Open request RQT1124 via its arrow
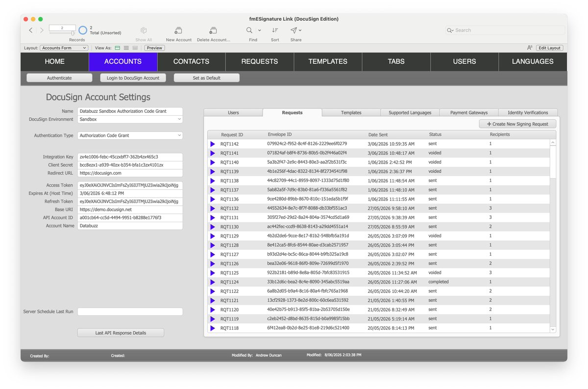This screenshot has width=588, height=389. coord(213,282)
